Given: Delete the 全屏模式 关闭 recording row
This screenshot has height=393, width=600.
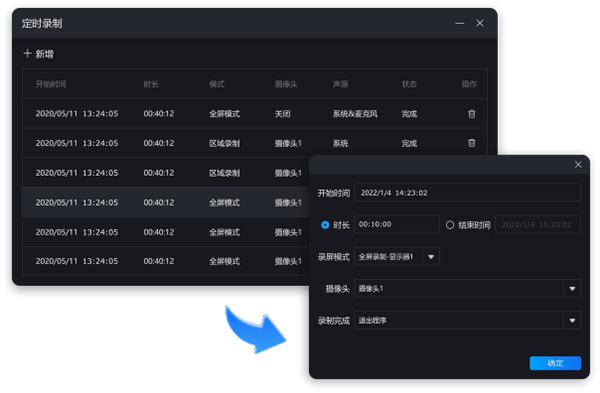Looking at the screenshot, I should click(471, 114).
